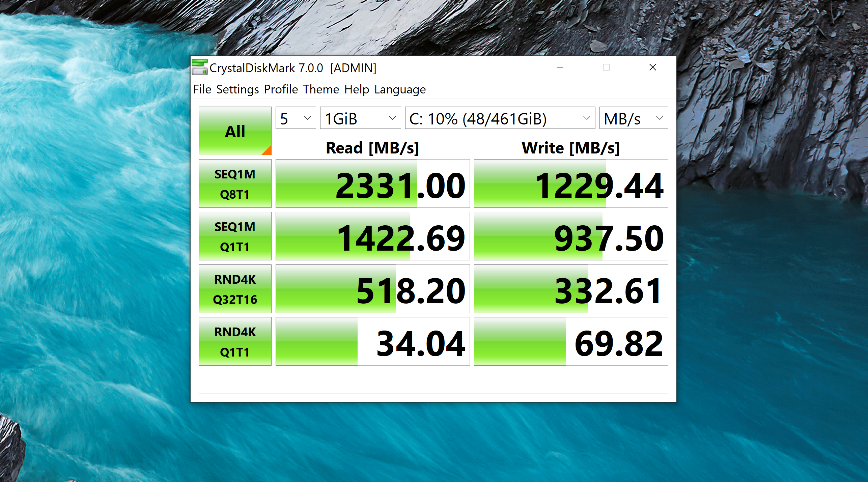Open the File menu
This screenshot has width=868, height=482.
(202, 89)
